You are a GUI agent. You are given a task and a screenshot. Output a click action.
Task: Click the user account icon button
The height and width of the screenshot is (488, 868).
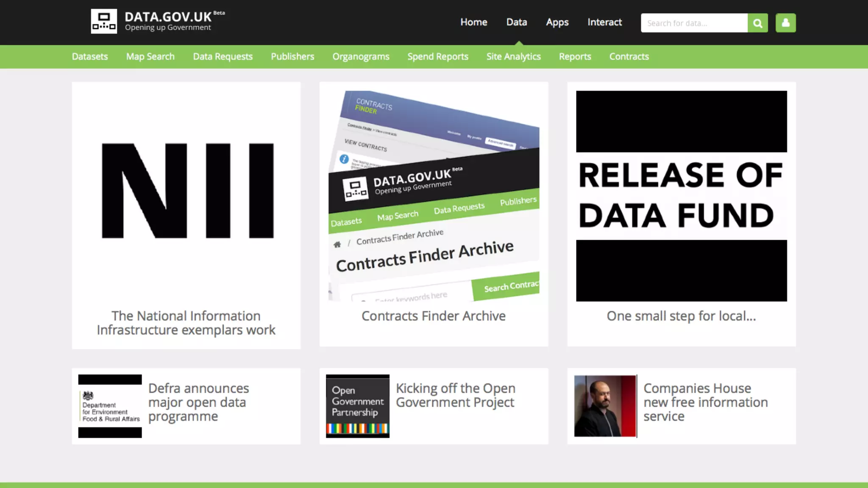point(785,23)
